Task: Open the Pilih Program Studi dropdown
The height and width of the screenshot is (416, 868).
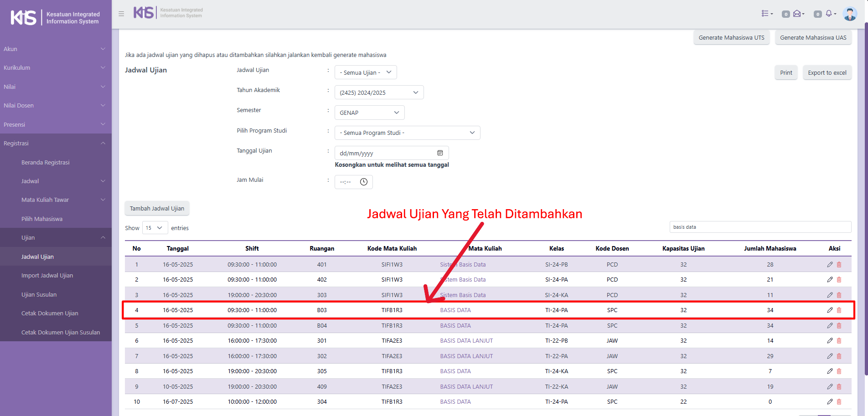Action: pyautogui.click(x=407, y=133)
